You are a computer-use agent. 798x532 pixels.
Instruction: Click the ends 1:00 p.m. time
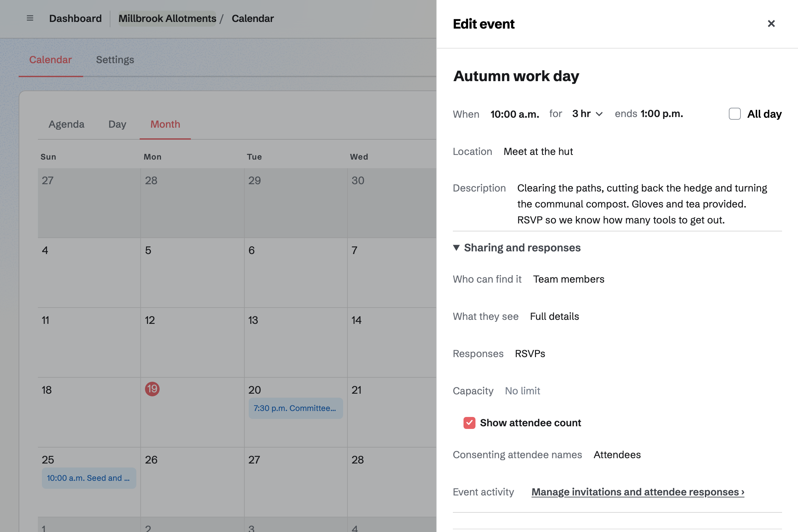tap(662, 114)
